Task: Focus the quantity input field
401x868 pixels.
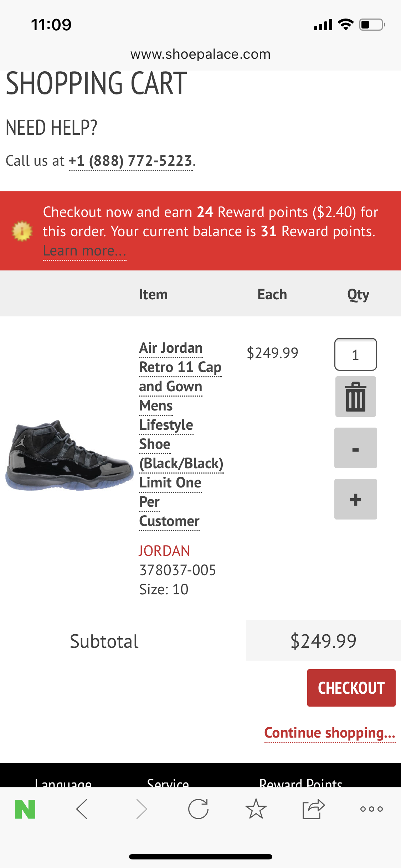Action: [x=355, y=355]
